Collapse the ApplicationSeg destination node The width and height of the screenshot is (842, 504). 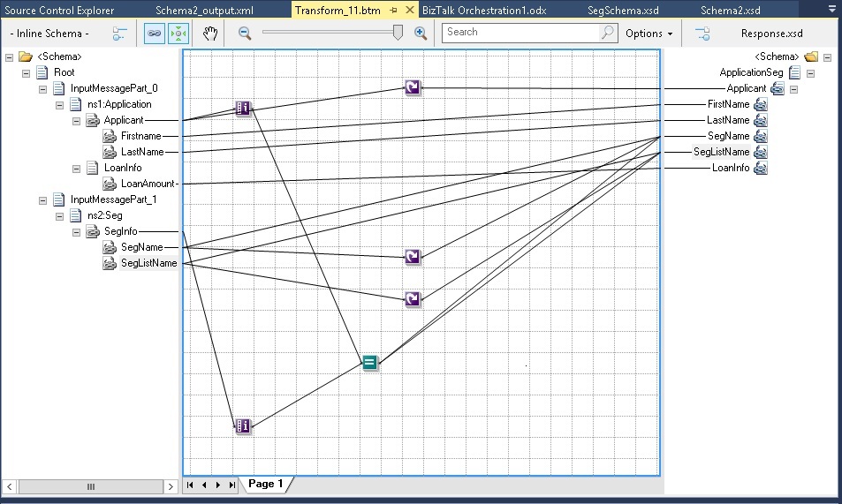click(x=811, y=73)
